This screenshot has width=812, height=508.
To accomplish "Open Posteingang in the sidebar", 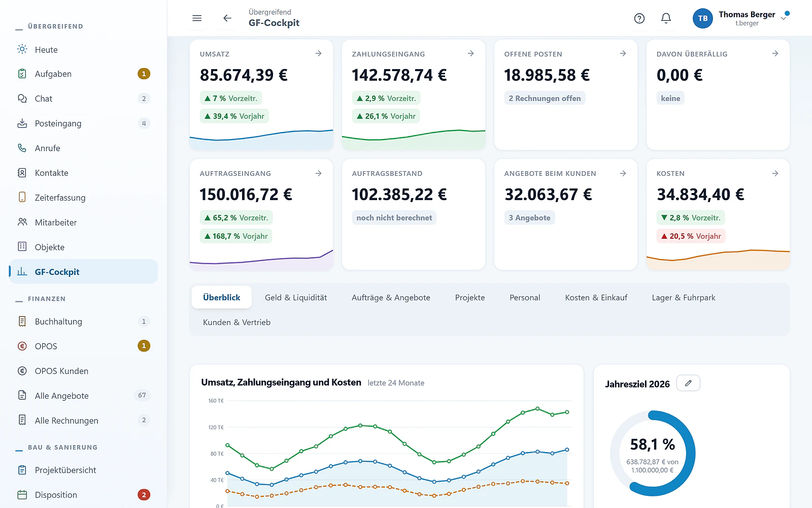I will pyautogui.click(x=84, y=123).
